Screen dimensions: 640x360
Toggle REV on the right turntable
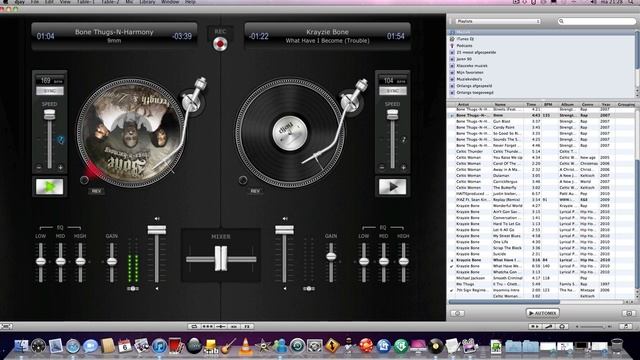255,191
